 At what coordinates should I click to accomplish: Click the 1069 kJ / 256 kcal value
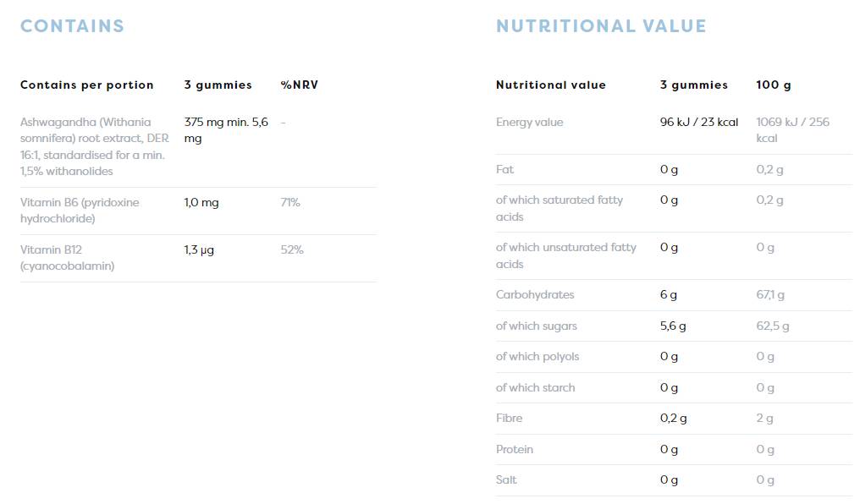(x=792, y=130)
